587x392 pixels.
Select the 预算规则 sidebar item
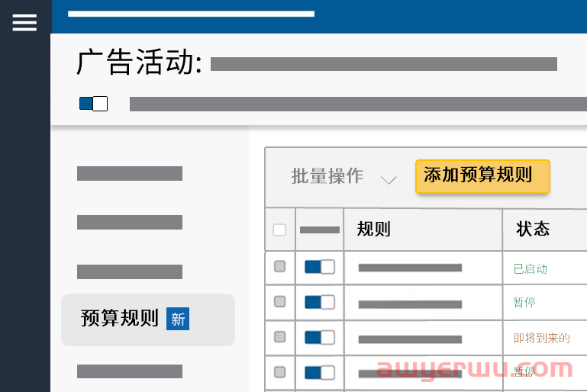point(148,320)
